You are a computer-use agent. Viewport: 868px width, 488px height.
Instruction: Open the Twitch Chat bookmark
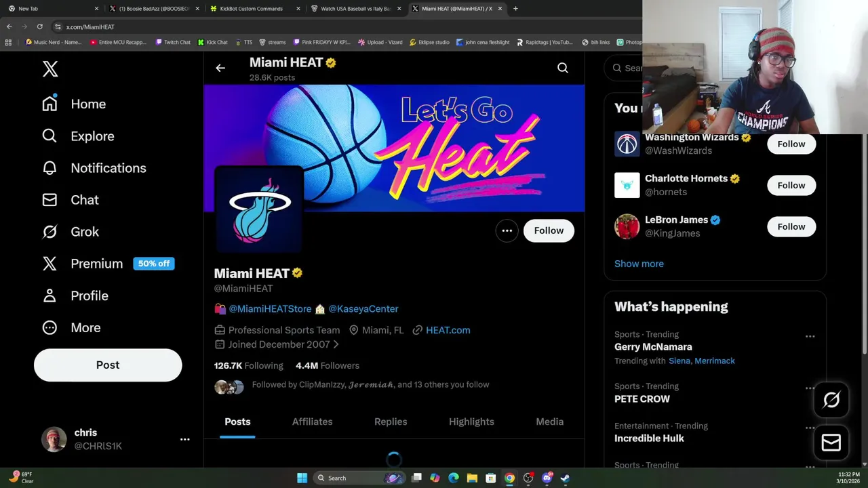click(x=173, y=42)
